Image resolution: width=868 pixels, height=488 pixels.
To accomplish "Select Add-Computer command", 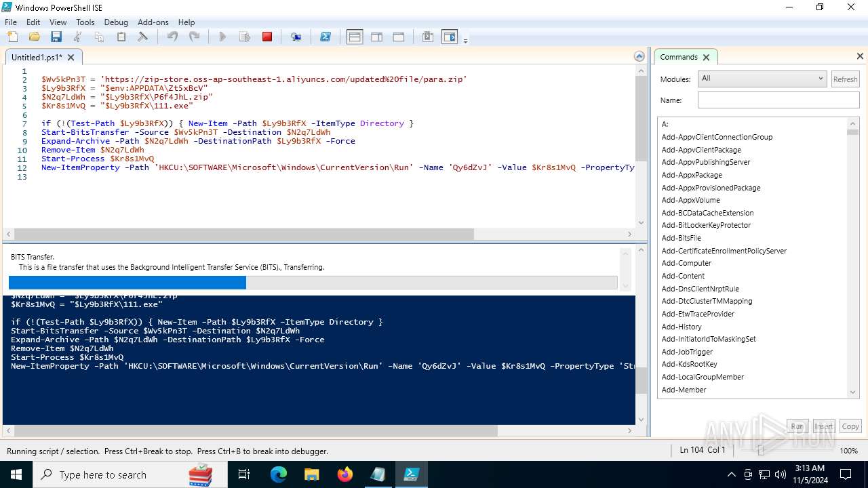I will [686, 263].
